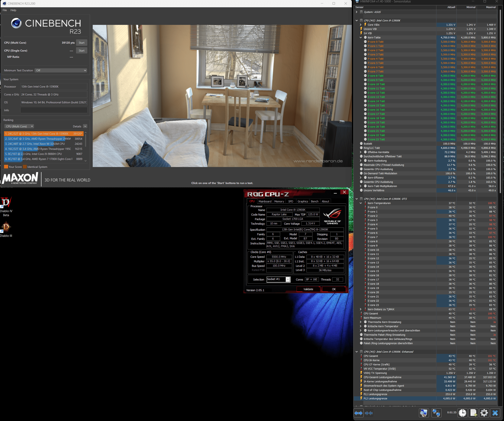
Task: Click the PL2 Leistungsgrenze power icon
Action: point(361,399)
